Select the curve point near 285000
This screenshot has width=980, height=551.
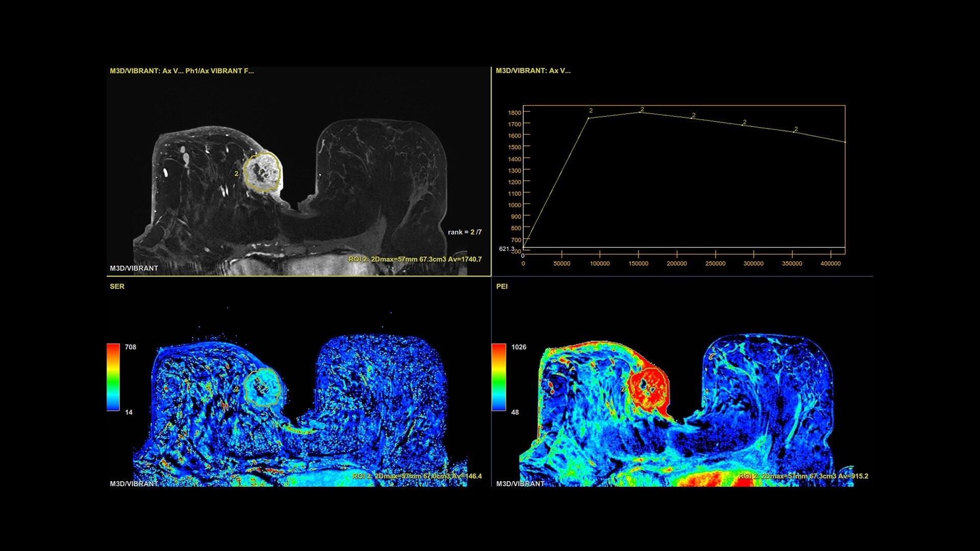pyautogui.click(x=743, y=125)
